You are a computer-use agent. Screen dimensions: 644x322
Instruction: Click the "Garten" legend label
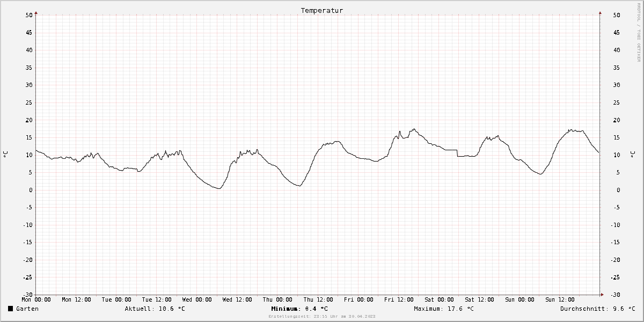coord(27,309)
